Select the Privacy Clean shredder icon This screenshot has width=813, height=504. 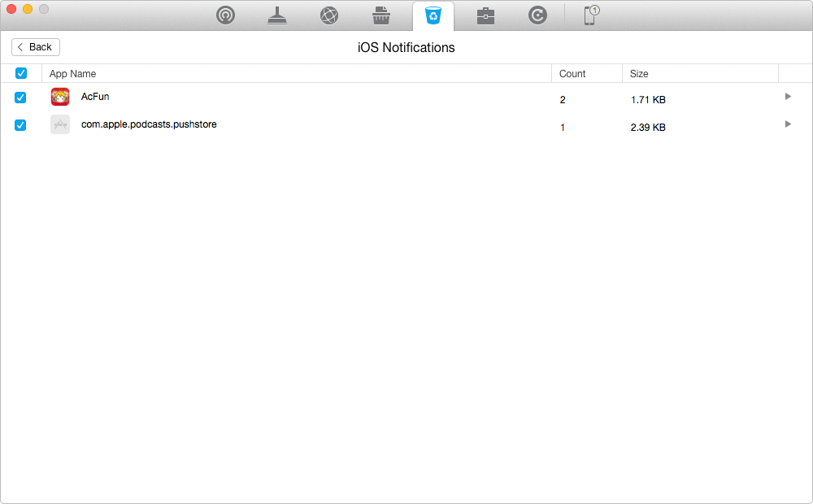pyautogui.click(x=381, y=15)
